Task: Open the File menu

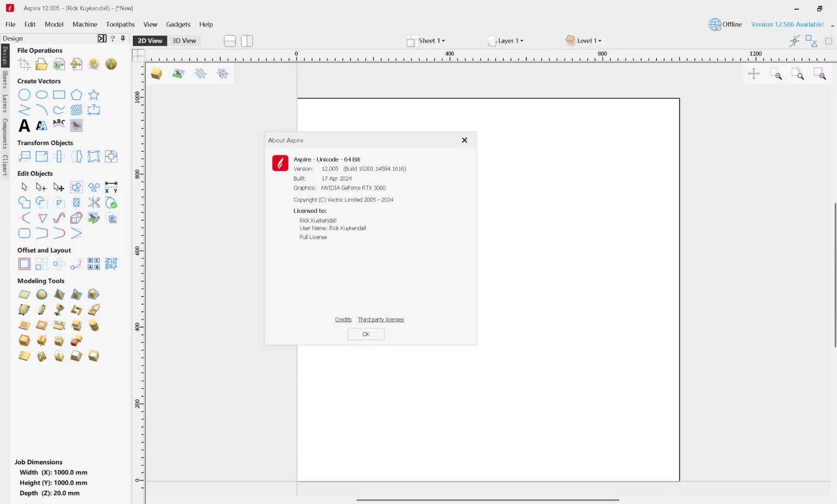Action: click(x=10, y=24)
